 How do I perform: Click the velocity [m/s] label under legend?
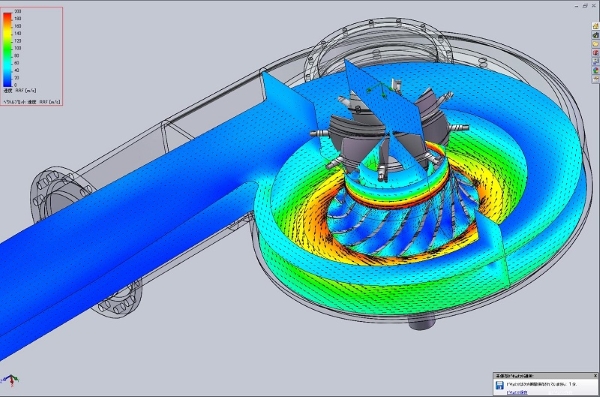[x=20, y=91]
